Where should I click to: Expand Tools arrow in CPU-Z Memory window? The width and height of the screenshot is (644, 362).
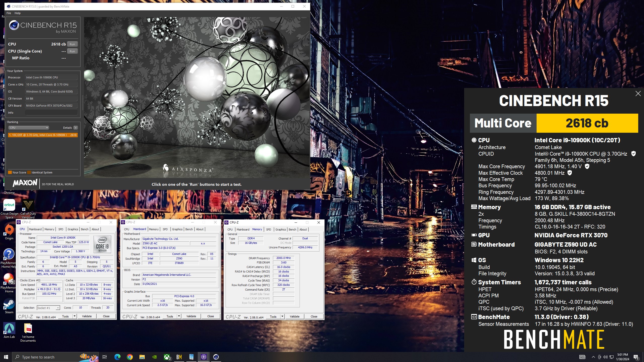282,316
